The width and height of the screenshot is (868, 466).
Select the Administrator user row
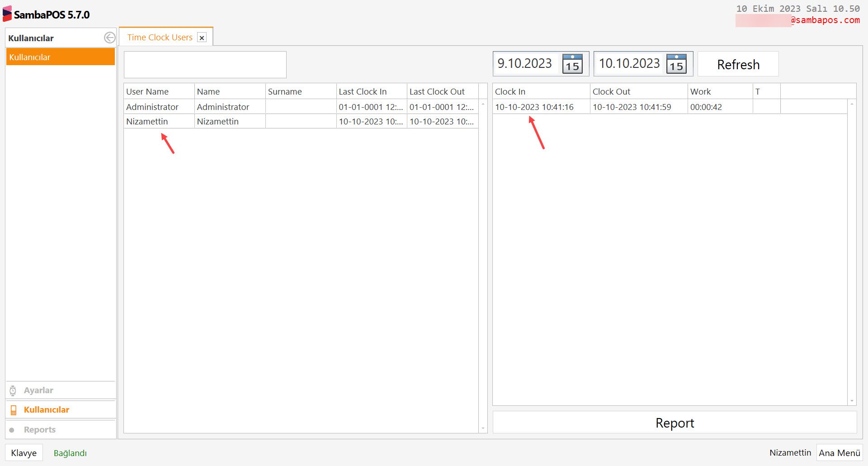pos(152,106)
